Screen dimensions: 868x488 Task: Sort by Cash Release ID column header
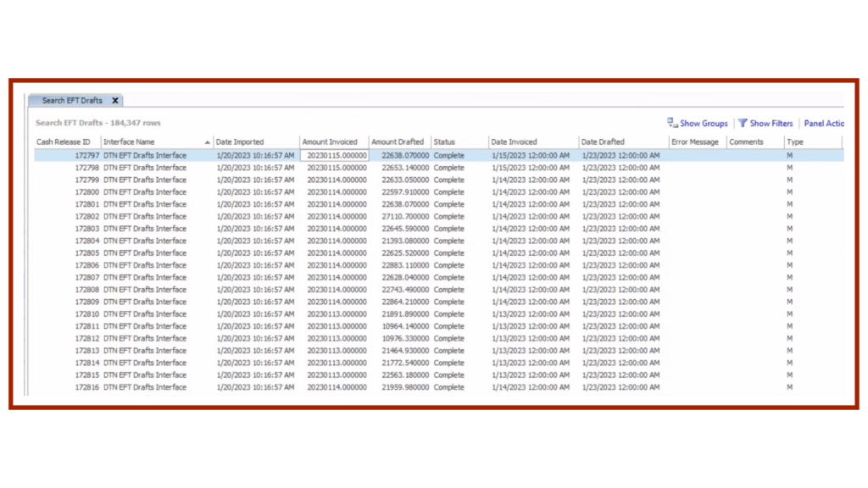click(x=64, y=142)
